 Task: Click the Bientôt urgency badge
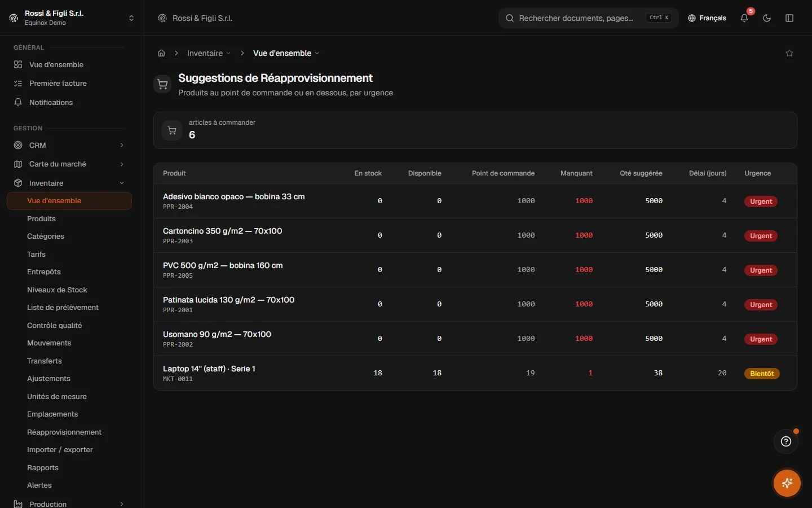click(x=762, y=374)
